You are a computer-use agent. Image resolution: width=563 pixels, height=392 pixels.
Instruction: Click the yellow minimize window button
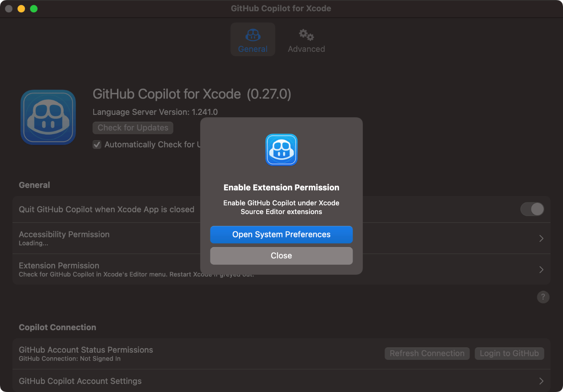tap(21, 9)
